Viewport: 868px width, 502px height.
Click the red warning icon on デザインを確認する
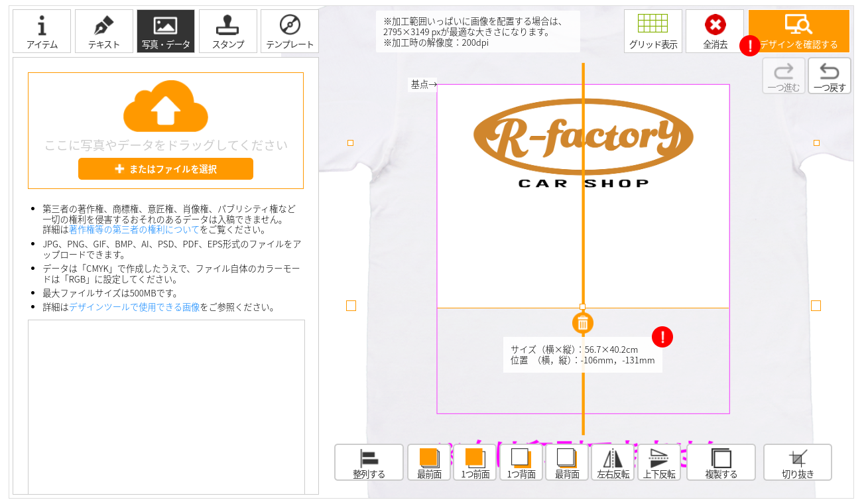click(x=750, y=46)
